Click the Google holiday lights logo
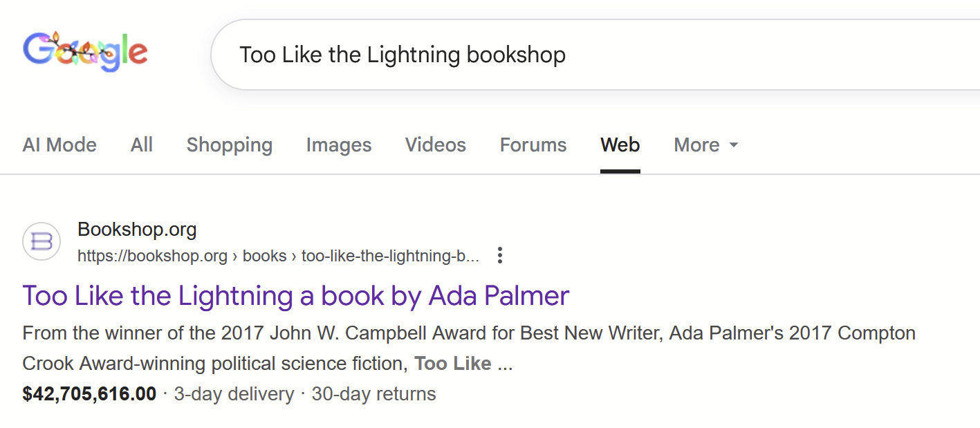Viewport: 980px width, 428px height. click(85, 51)
